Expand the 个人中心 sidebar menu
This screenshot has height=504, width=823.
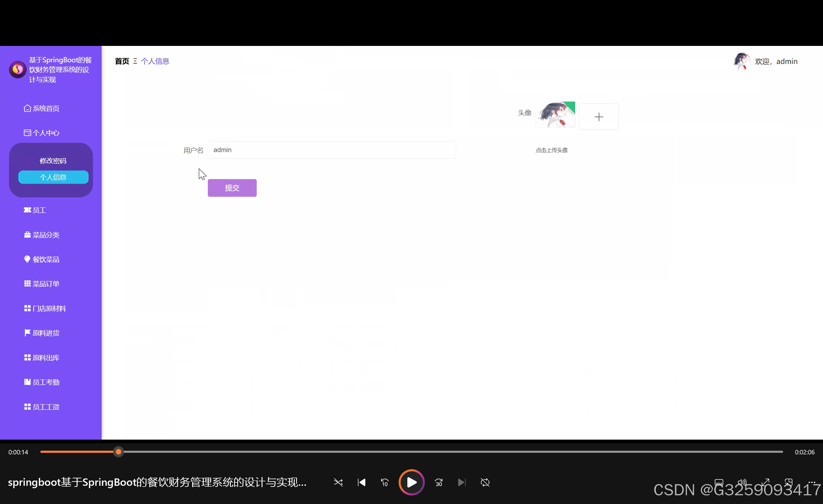(41, 133)
